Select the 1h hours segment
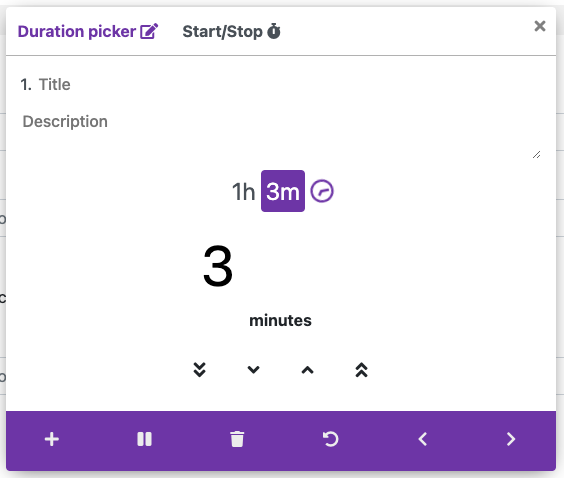 point(244,191)
